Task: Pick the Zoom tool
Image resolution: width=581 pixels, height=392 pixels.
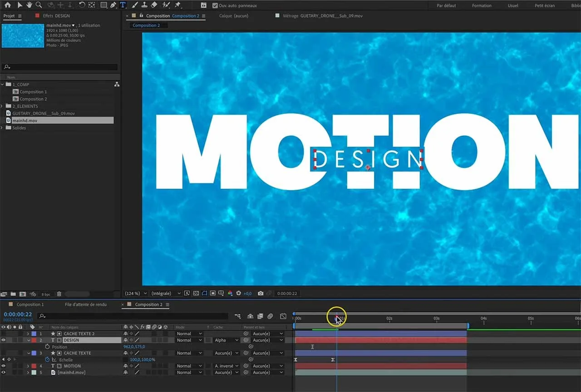Action: tap(39, 5)
